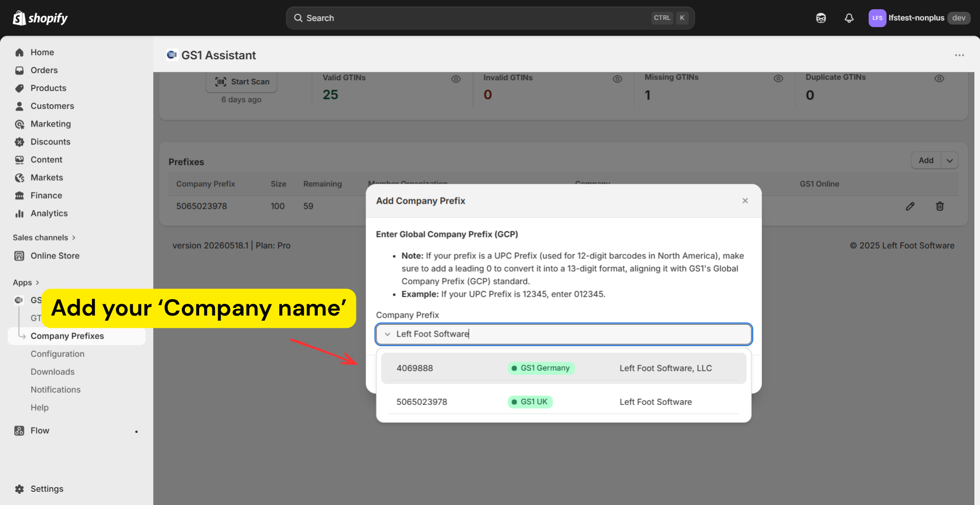The height and width of the screenshot is (505, 980).
Task: Open Marketing in sidebar
Action: (51, 124)
